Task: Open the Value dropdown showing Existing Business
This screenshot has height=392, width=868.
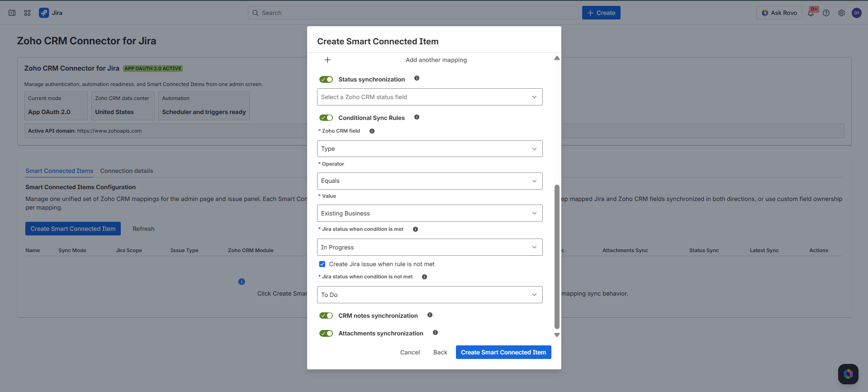Action: [x=430, y=213]
